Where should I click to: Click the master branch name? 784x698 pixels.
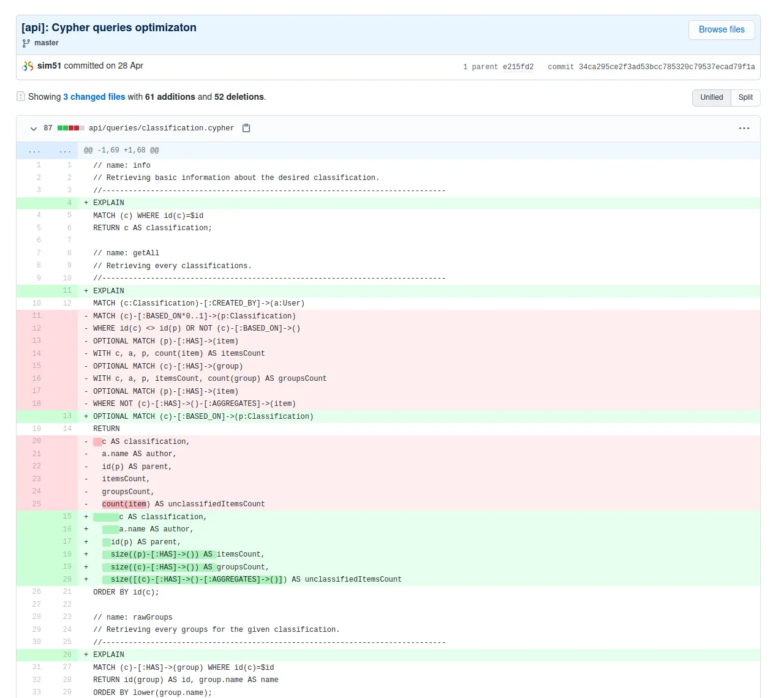pos(47,43)
